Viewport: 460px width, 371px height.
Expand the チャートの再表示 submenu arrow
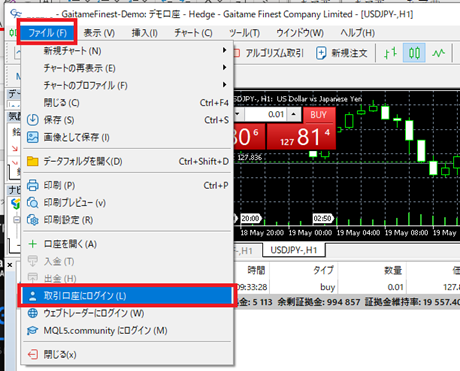point(225,68)
